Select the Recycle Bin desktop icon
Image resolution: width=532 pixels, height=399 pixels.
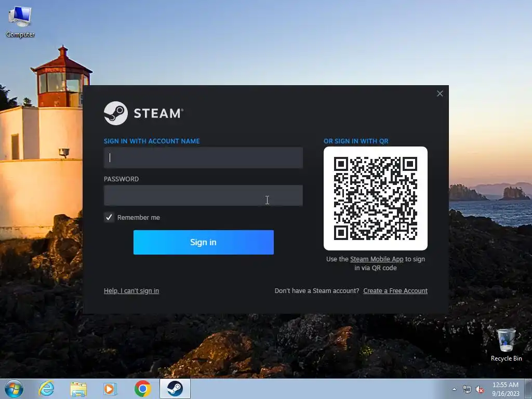[x=506, y=345]
